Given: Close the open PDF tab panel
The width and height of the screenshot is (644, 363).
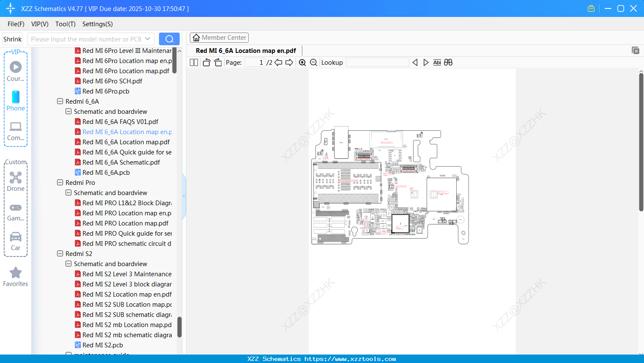Looking at the screenshot, I should (636, 50).
